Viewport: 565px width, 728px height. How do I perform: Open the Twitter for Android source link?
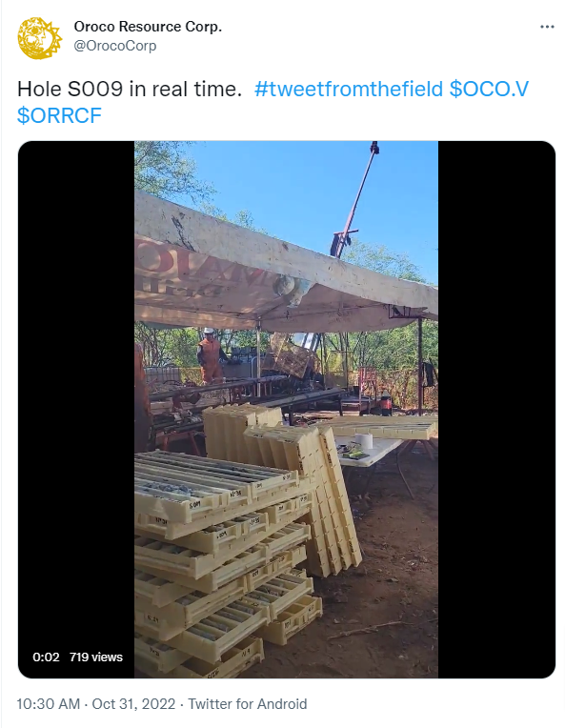248,704
